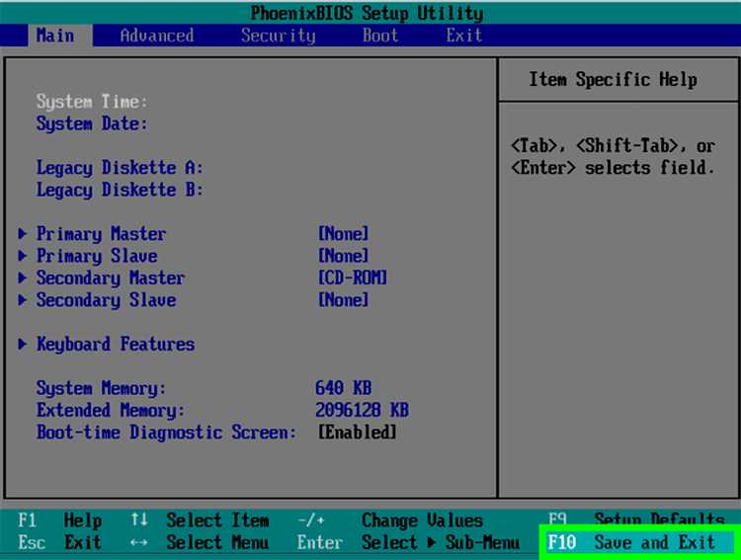Expand the Primary Master arrow
The width and height of the screenshot is (741, 560).
pos(22,233)
